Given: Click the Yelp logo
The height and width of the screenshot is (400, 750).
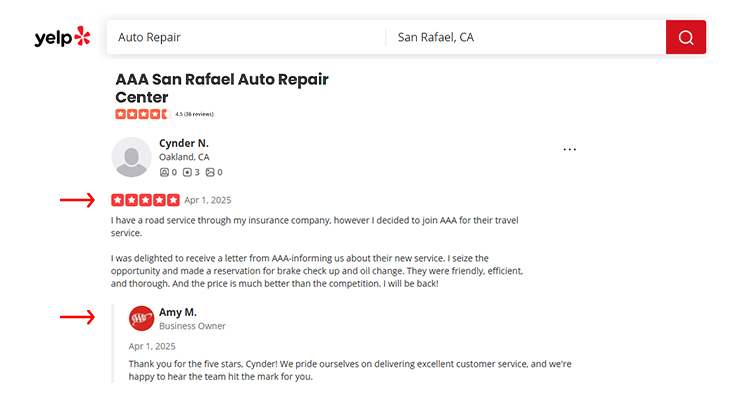Looking at the screenshot, I should pyautogui.click(x=62, y=37).
